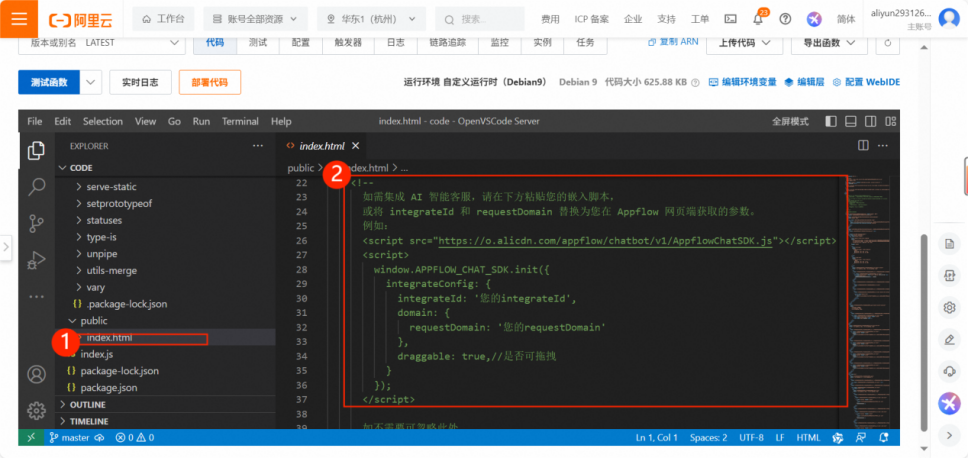Screen dimensions: 968x458
Task: Click the 测试函数 button
Action: (49, 82)
